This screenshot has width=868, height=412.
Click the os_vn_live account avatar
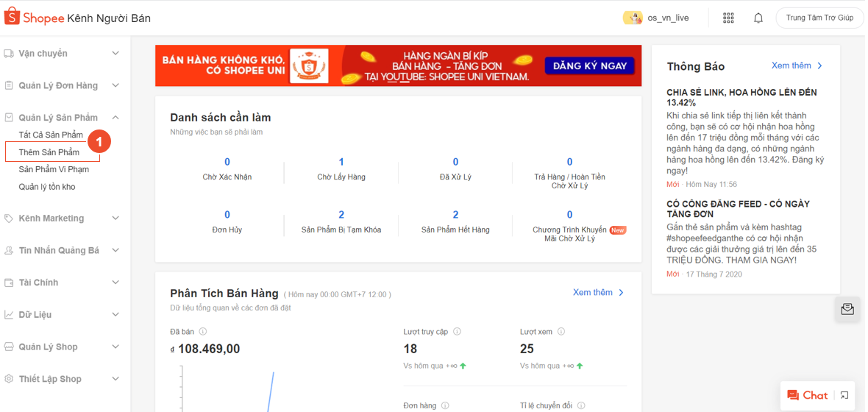632,18
